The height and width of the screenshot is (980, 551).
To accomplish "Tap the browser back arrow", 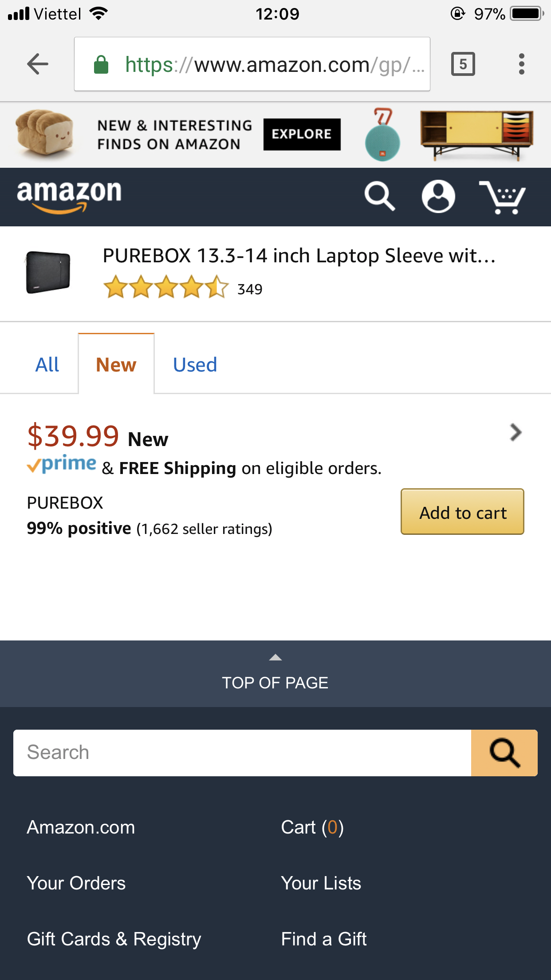I will click(38, 64).
